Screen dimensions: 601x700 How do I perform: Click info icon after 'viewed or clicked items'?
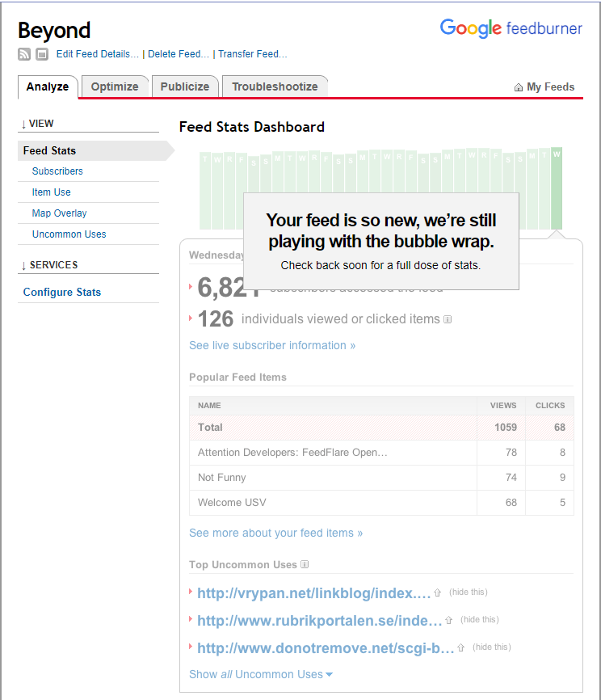coord(448,319)
